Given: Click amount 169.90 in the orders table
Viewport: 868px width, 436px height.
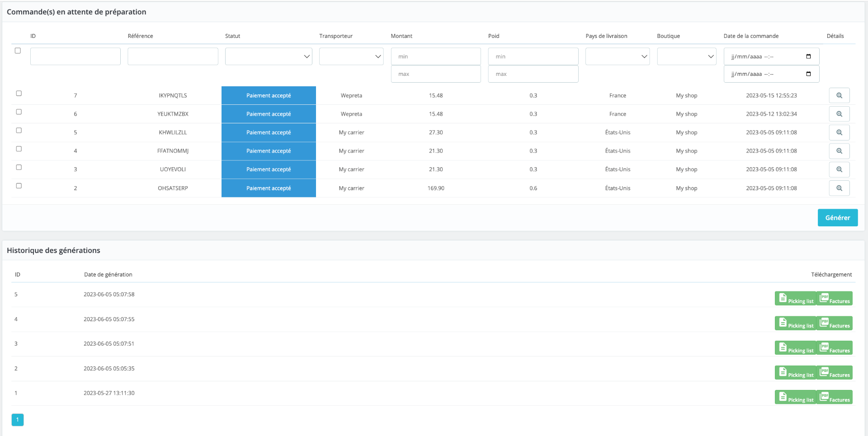Looking at the screenshot, I should point(436,188).
